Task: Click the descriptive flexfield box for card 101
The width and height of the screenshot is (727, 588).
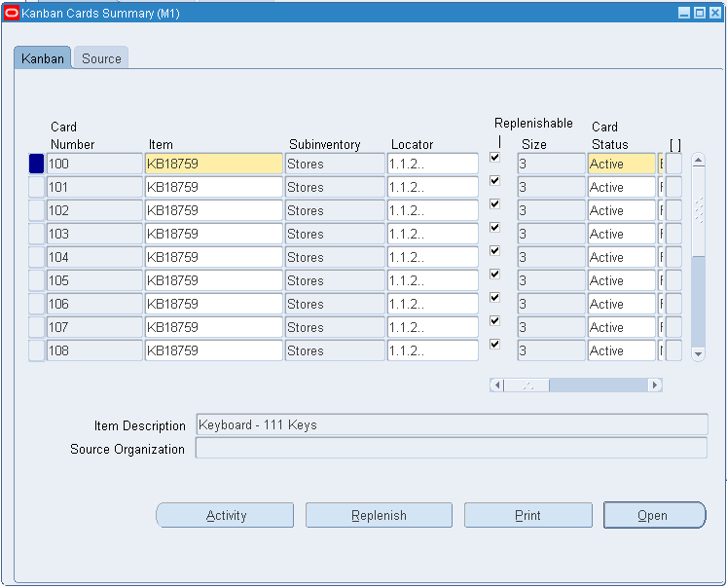Action: click(673, 187)
